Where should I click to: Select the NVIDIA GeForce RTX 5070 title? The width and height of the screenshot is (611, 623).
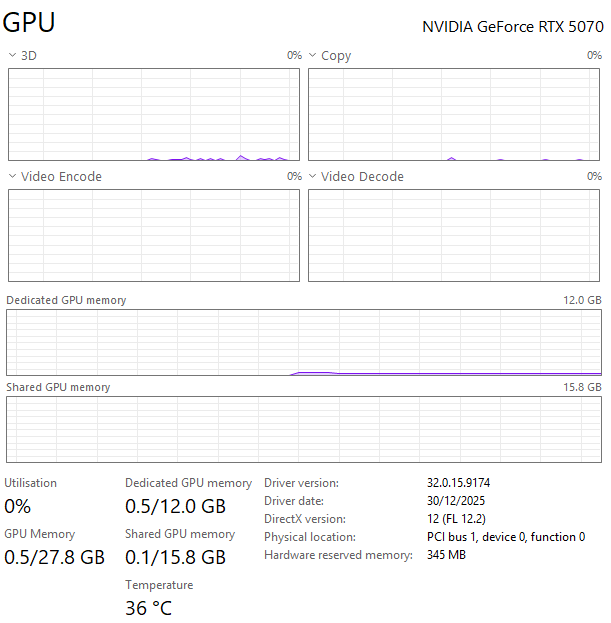click(513, 26)
